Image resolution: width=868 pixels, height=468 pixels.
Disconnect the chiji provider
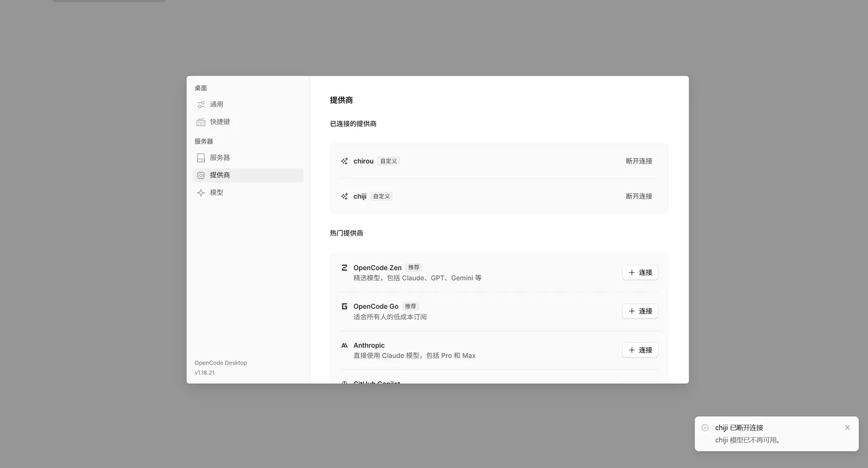coord(639,196)
